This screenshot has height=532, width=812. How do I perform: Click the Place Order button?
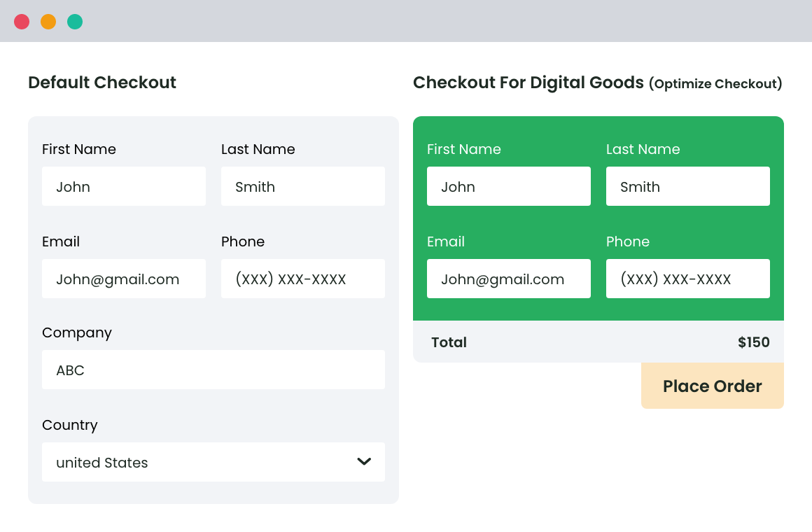[x=712, y=386]
